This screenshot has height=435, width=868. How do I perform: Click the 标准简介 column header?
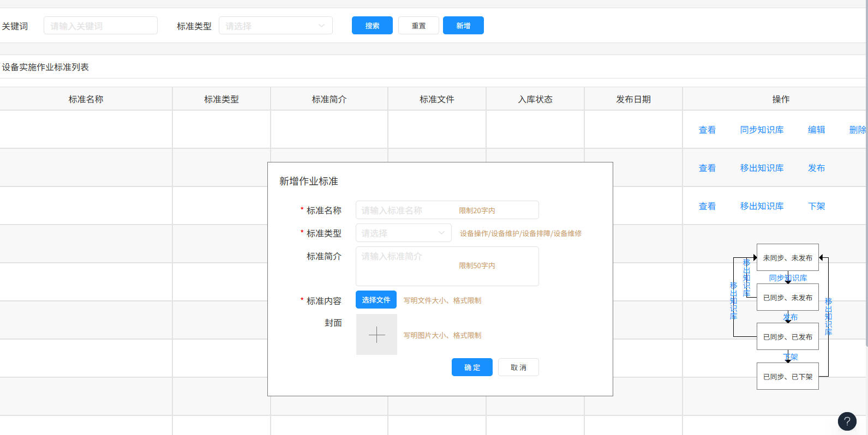tap(329, 99)
